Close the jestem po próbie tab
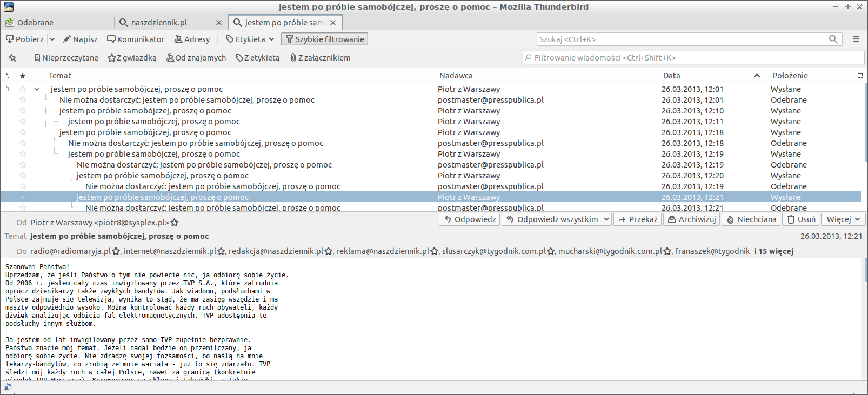This screenshot has height=395, width=868. (x=333, y=23)
